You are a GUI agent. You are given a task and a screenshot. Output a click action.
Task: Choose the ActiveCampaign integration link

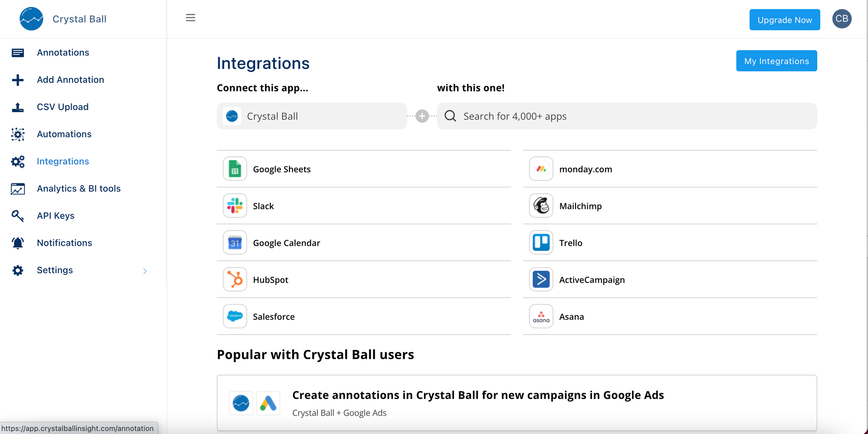pos(670,279)
